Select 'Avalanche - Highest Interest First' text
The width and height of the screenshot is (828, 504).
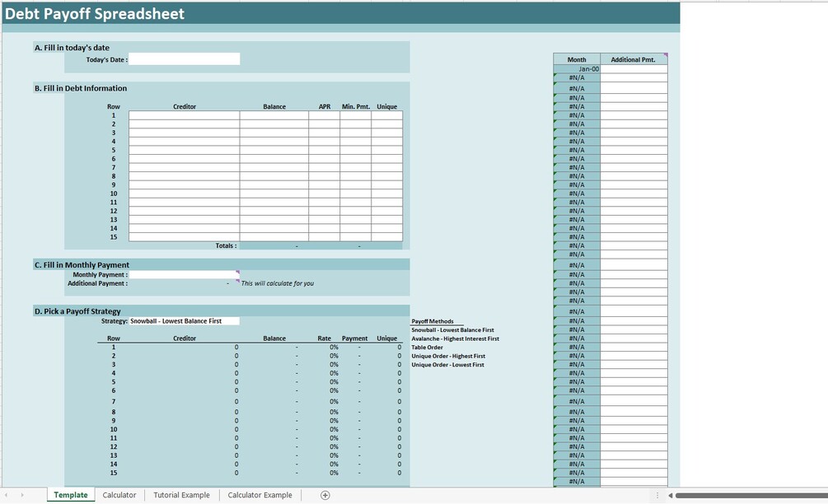point(455,338)
